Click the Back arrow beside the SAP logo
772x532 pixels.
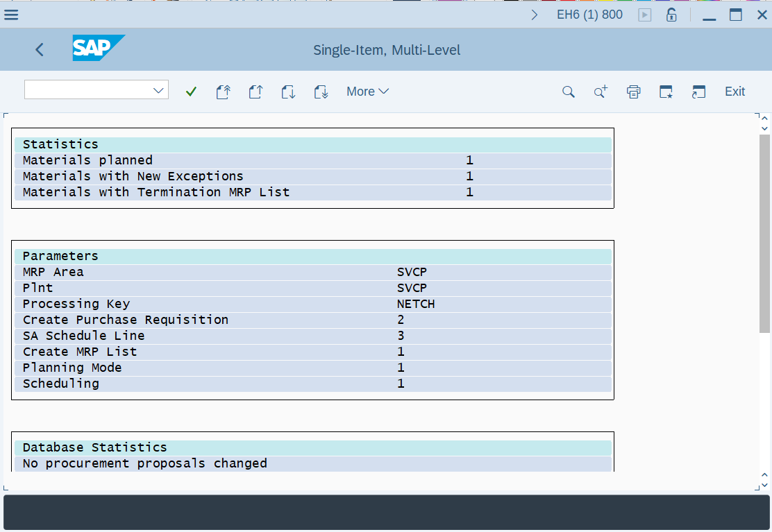click(x=39, y=49)
